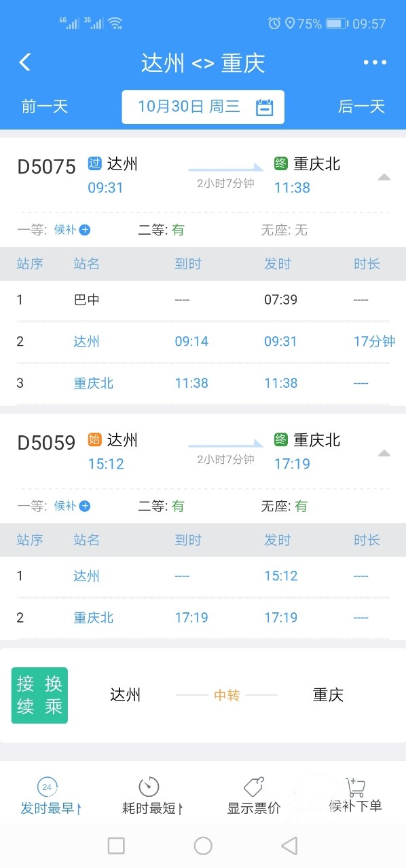
Task: Open the calendar date picker icon
Action: click(x=264, y=107)
